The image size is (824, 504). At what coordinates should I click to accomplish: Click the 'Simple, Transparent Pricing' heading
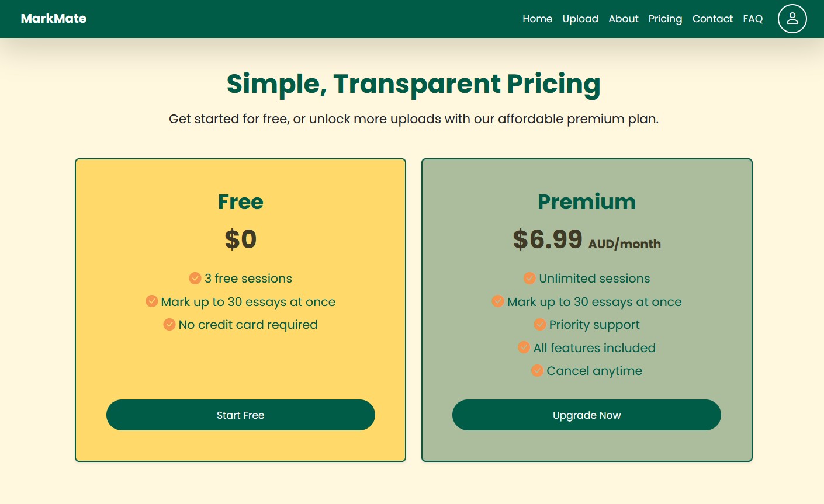[x=413, y=84]
